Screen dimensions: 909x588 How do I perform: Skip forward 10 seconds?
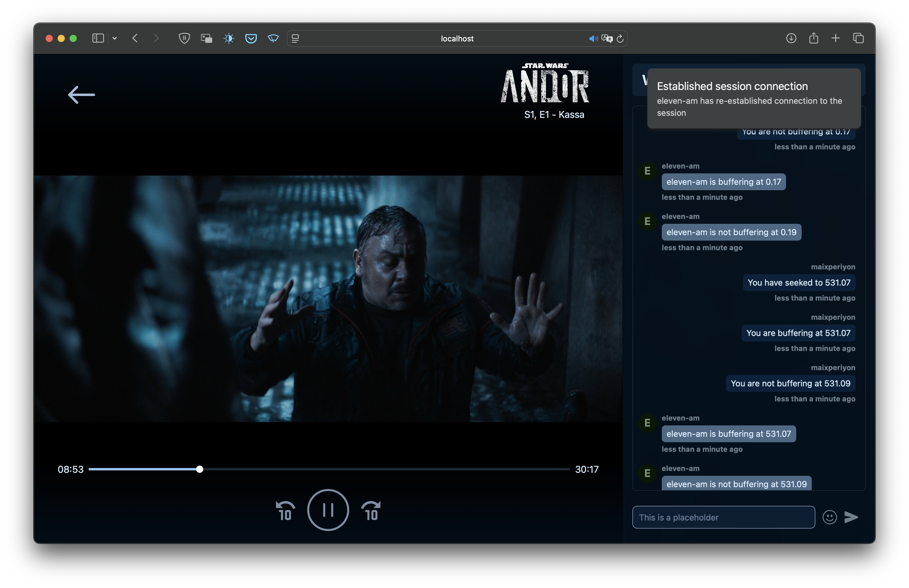371,511
